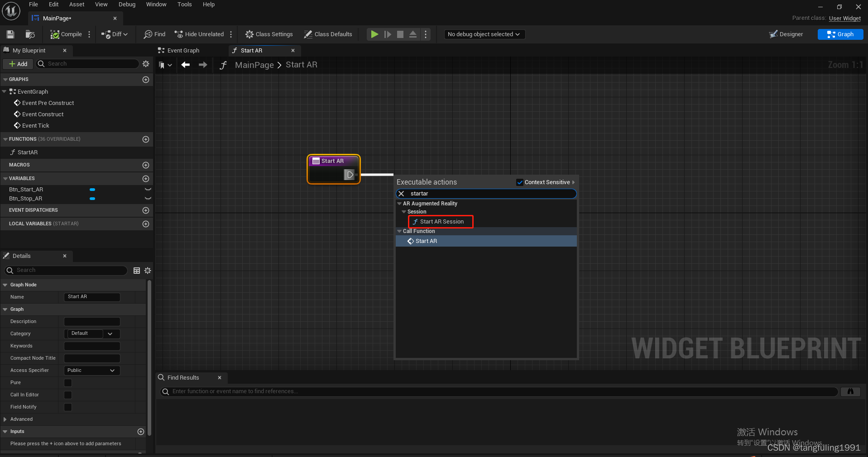
Task: Select Start AR under Call Function
Action: 486,241
